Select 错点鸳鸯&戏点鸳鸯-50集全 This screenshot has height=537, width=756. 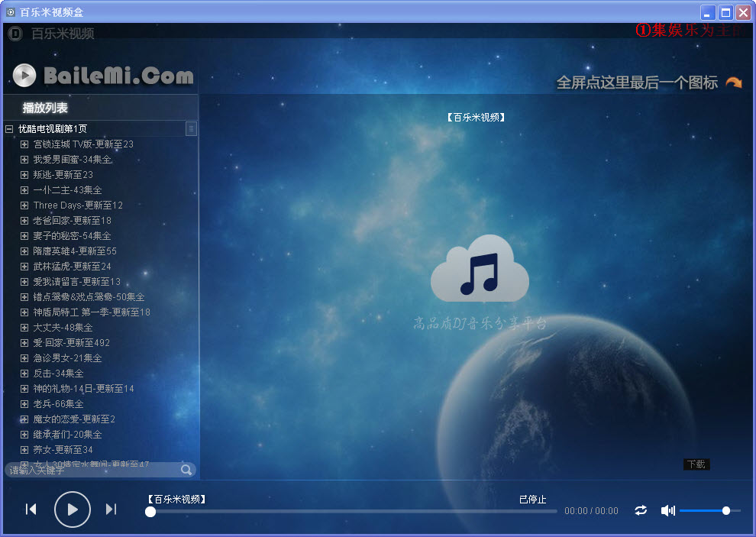tap(89, 297)
